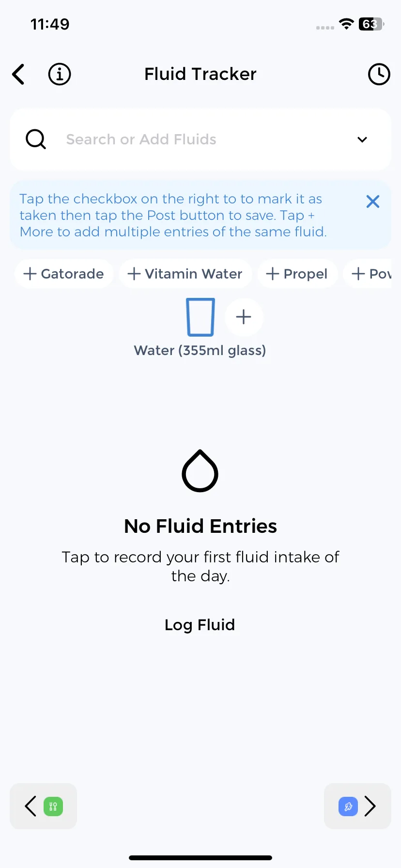
Task: Add Propel quick chip
Action: pos(297,274)
